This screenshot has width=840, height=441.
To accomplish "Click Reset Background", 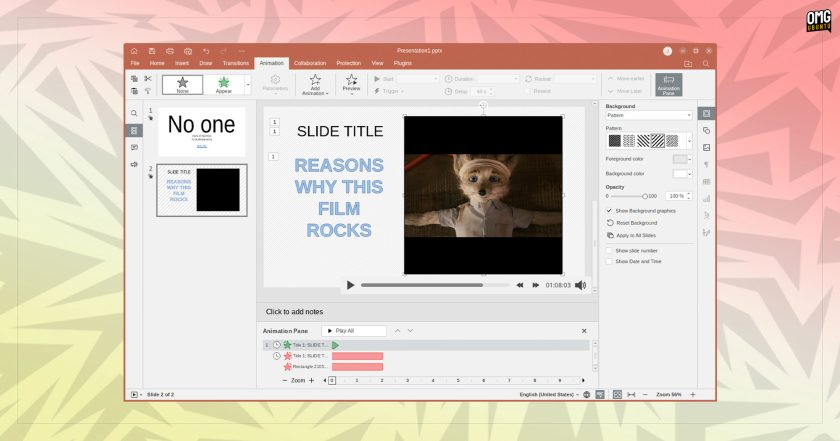I will tap(632, 223).
